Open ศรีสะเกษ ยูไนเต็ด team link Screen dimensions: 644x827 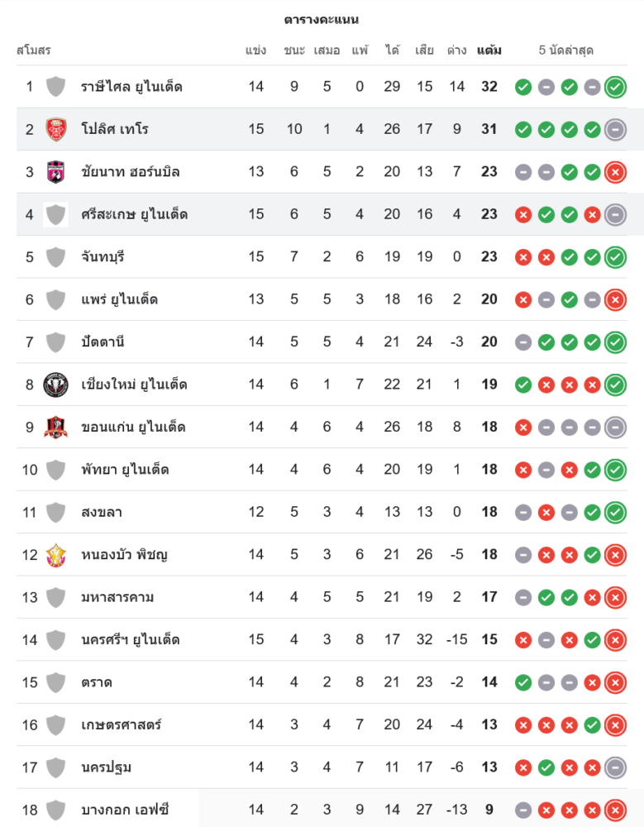[134, 214]
